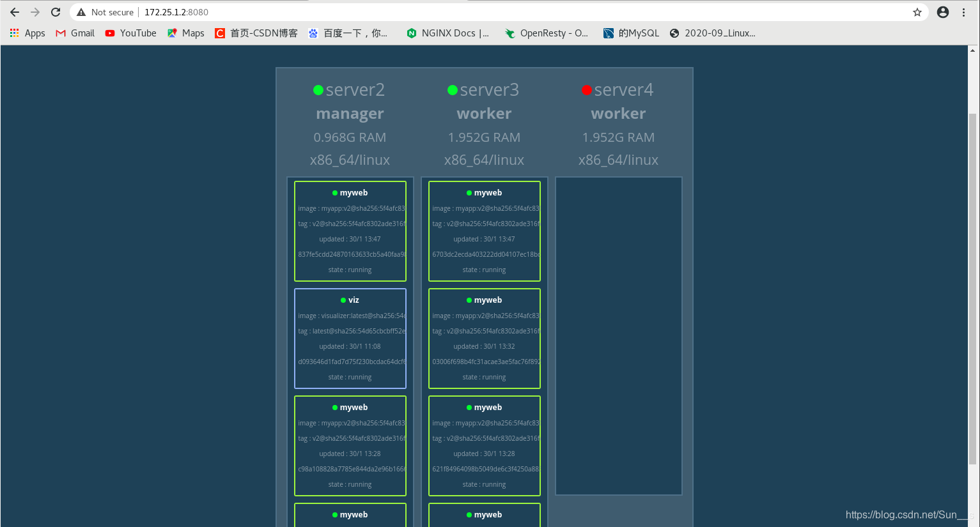Click myweb title in container 837fe5cdd
This screenshot has width=980, height=527.
click(354, 193)
